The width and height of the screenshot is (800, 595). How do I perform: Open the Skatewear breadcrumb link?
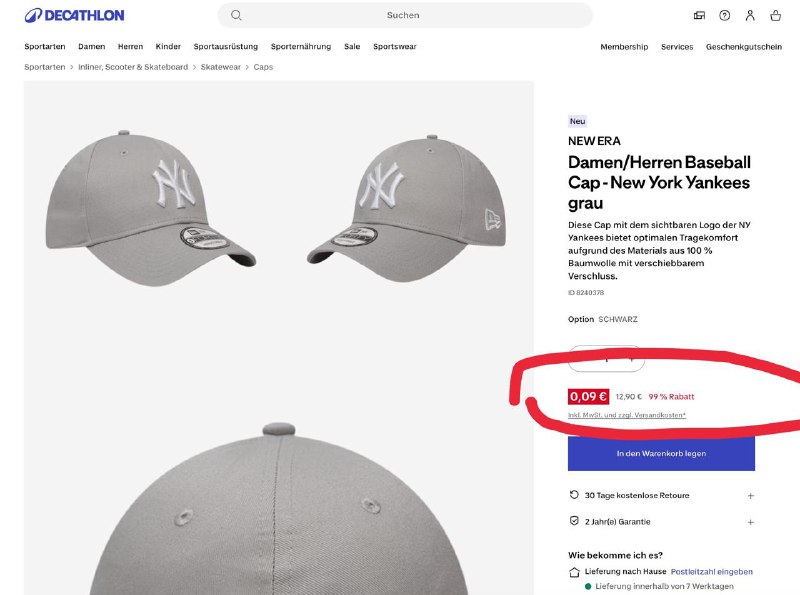point(220,67)
